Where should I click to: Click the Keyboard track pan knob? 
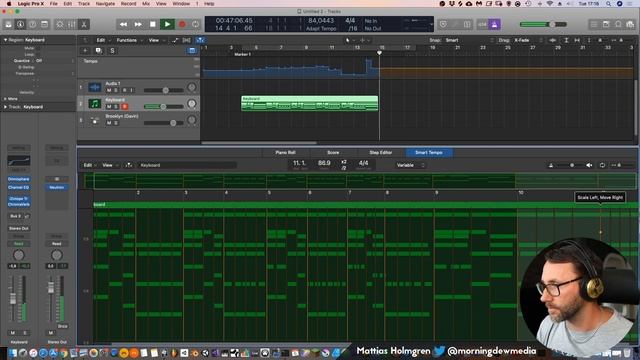191,104
